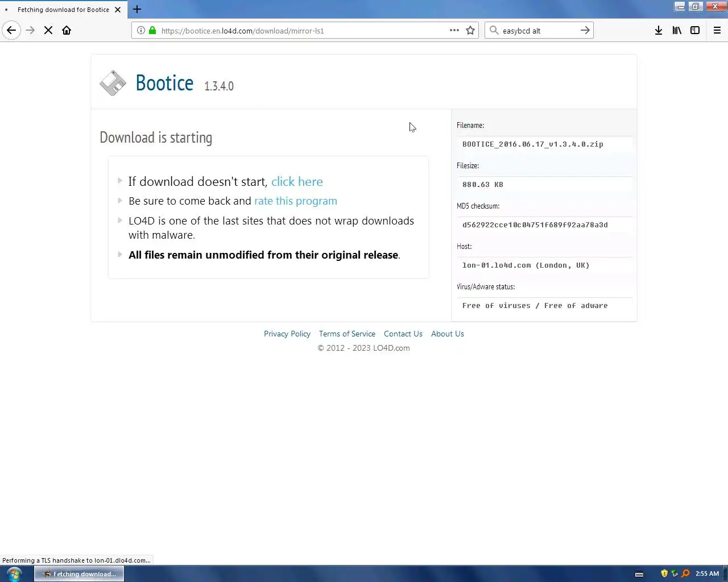Screen dimensions: 728x582
Task: Click the TLS handshake status bar message
Action: tap(76, 560)
